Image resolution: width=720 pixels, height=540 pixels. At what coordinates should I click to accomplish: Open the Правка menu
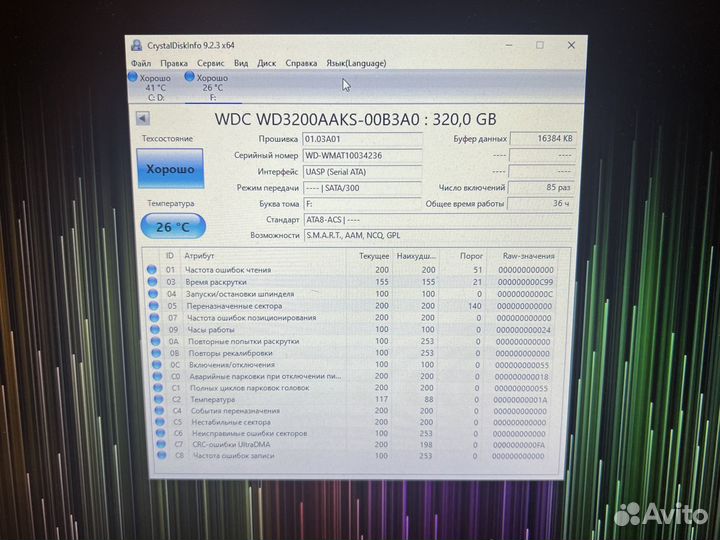[174, 63]
